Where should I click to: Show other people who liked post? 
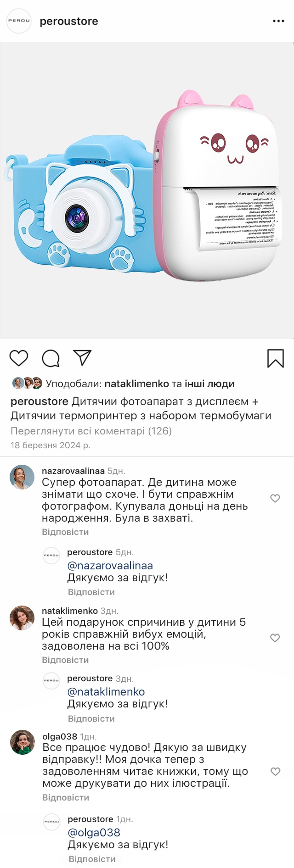(209, 384)
